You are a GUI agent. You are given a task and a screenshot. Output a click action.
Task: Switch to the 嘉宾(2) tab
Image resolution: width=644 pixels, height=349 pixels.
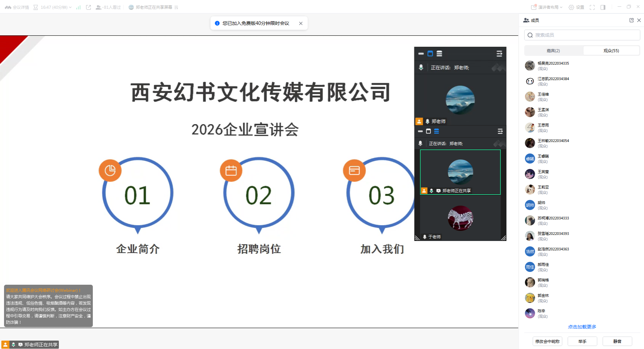coord(553,51)
